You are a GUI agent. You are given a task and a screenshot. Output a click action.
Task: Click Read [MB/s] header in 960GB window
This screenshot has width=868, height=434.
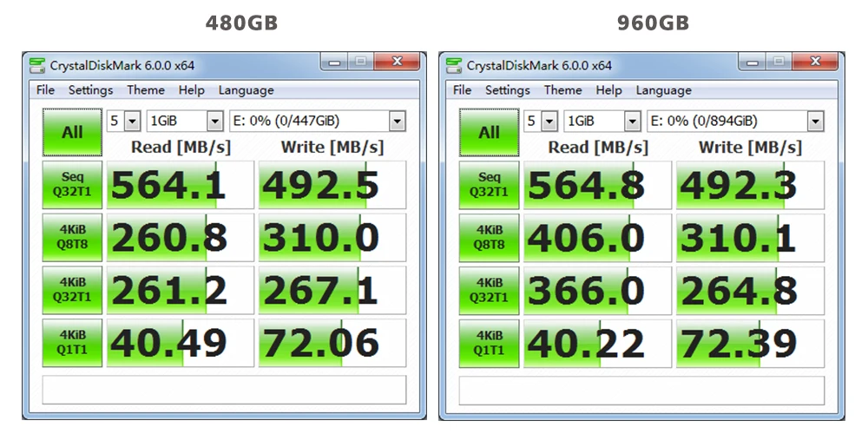(x=598, y=148)
